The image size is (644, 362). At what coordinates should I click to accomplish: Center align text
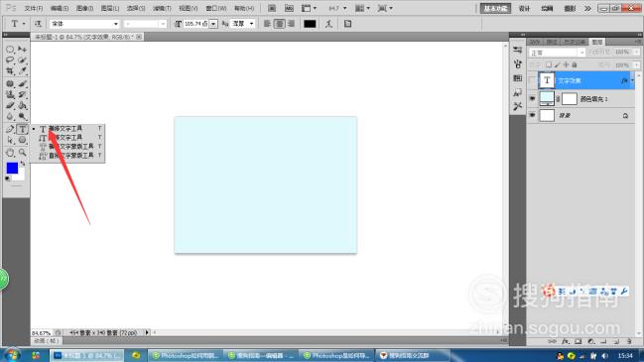pos(279,24)
